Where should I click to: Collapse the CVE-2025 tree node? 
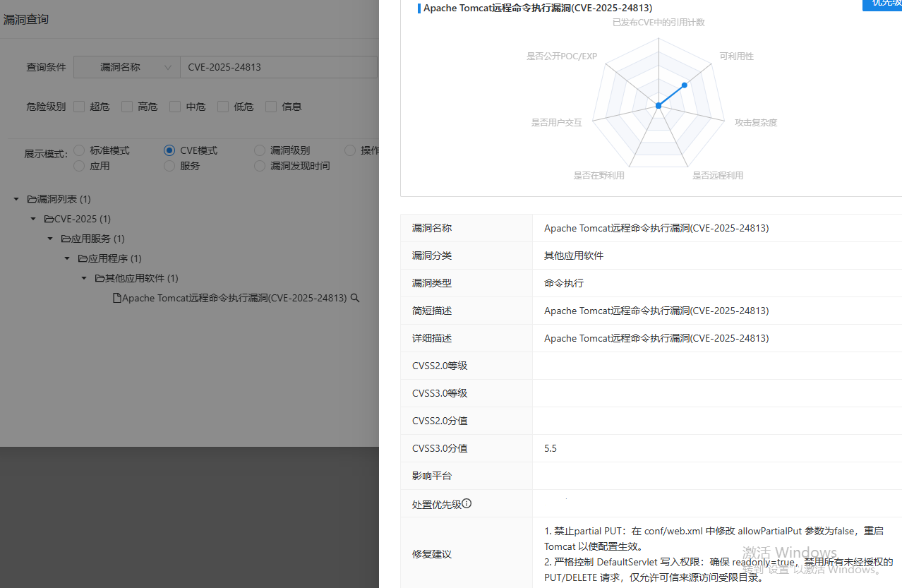point(32,219)
